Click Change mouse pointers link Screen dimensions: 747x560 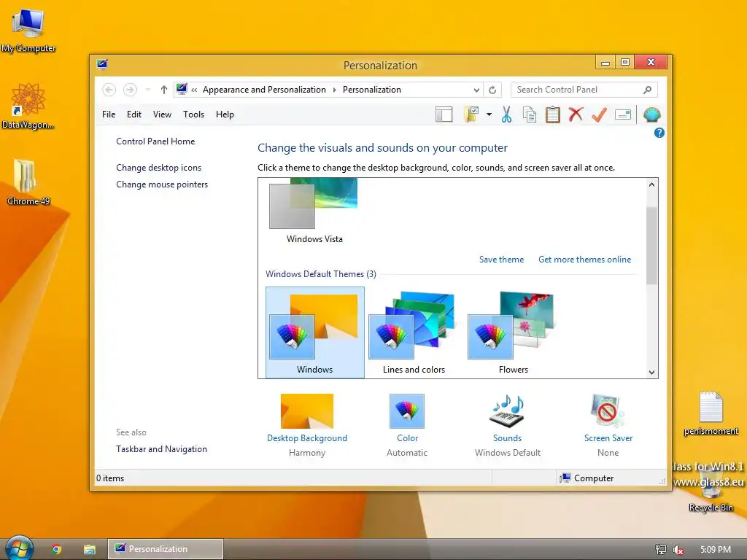tap(162, 184)
